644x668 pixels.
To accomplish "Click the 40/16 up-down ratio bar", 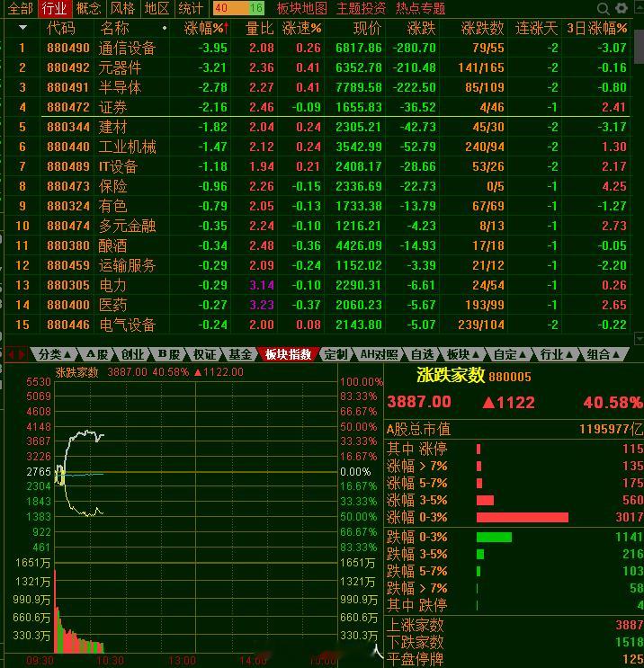I will coord(238,8).
